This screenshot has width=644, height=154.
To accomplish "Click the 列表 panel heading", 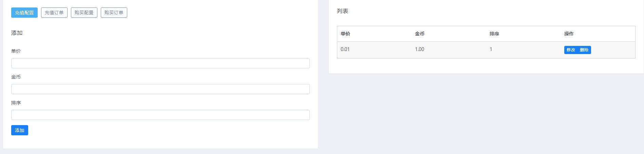I will coord(342,11).
